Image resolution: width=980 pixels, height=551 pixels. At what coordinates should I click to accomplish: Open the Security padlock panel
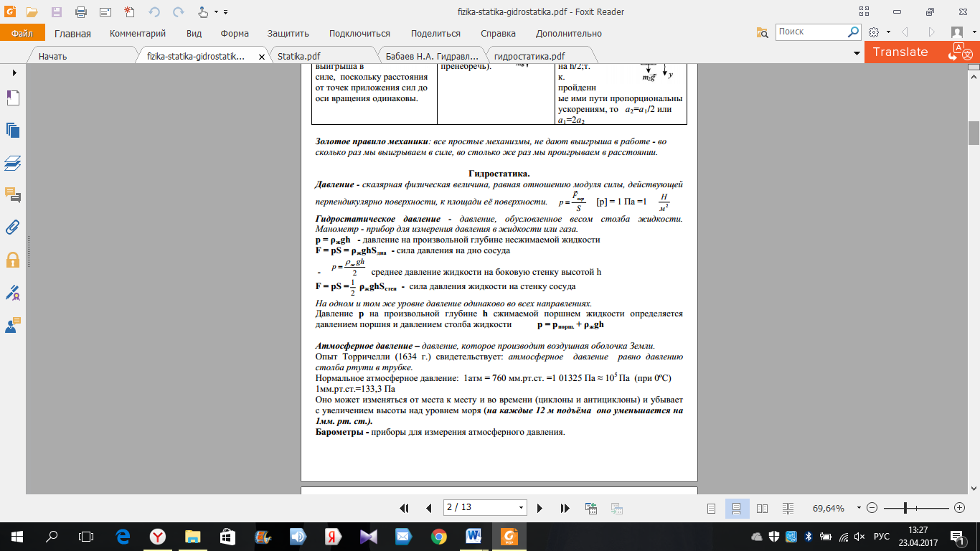coord(13,259)
